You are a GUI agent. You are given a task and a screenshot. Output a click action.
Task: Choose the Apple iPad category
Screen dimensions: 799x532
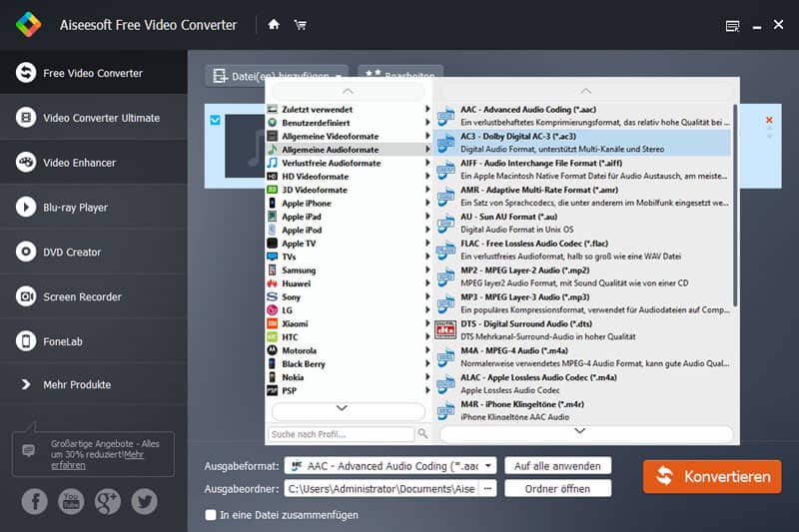(x=349, y=217)
